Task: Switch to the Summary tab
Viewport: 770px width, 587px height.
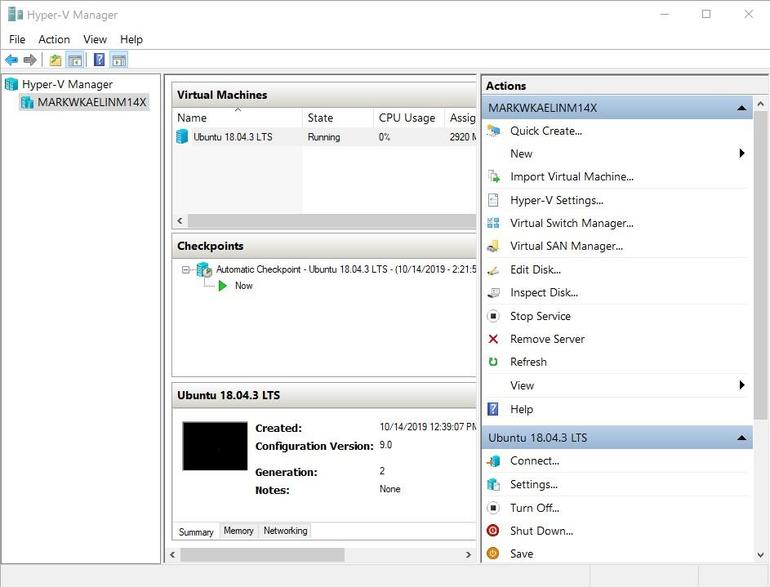Action: pyautogui.click(x=196, y=532)
